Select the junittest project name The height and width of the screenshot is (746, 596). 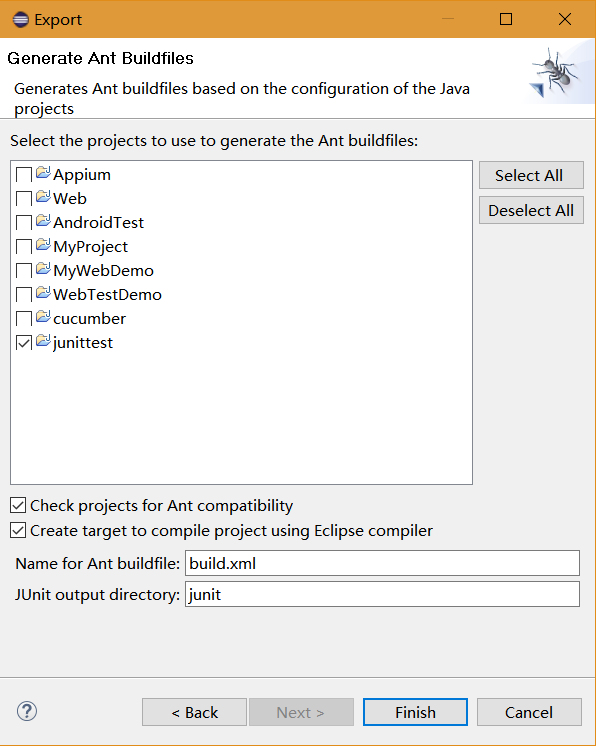(x=83, y=343)
